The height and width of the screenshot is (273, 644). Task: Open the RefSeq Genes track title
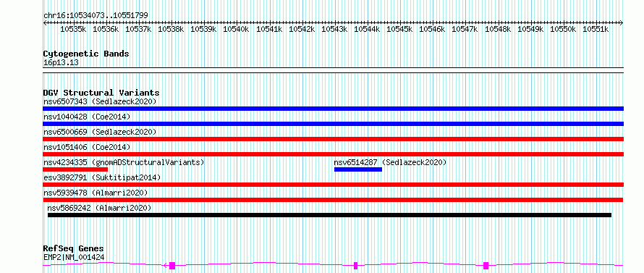(73, 249)
